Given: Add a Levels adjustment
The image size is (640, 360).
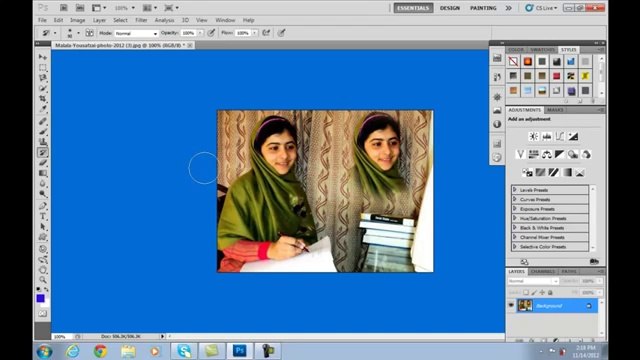Looking at the screenshot, I should (x=547, y=136).
